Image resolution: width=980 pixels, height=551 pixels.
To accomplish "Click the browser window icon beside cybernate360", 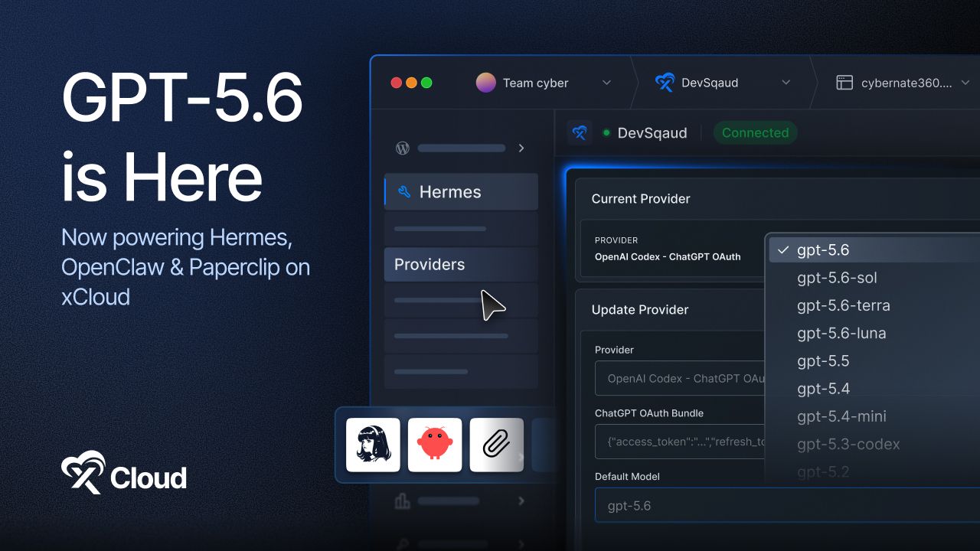I will tap(844, 83).
